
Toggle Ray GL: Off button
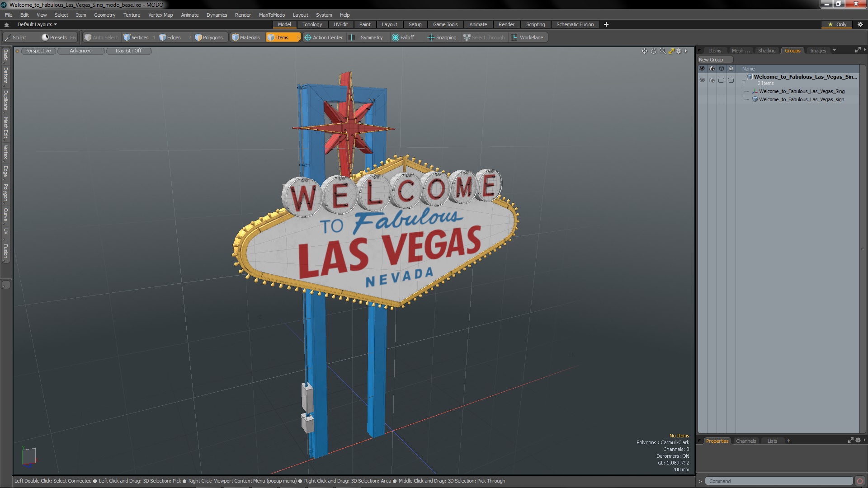pos(128,51)
